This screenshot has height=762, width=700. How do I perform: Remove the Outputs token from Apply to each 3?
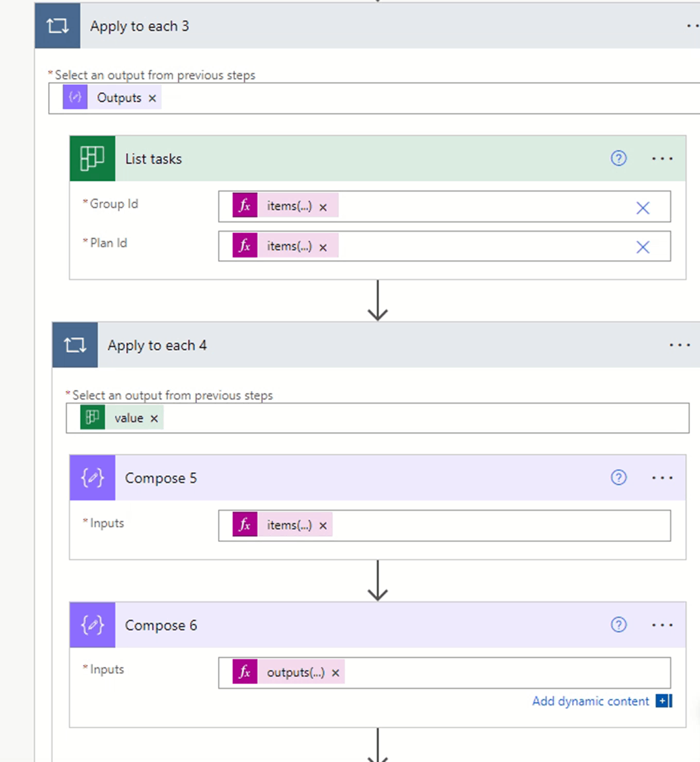click(x=152, y=98)
